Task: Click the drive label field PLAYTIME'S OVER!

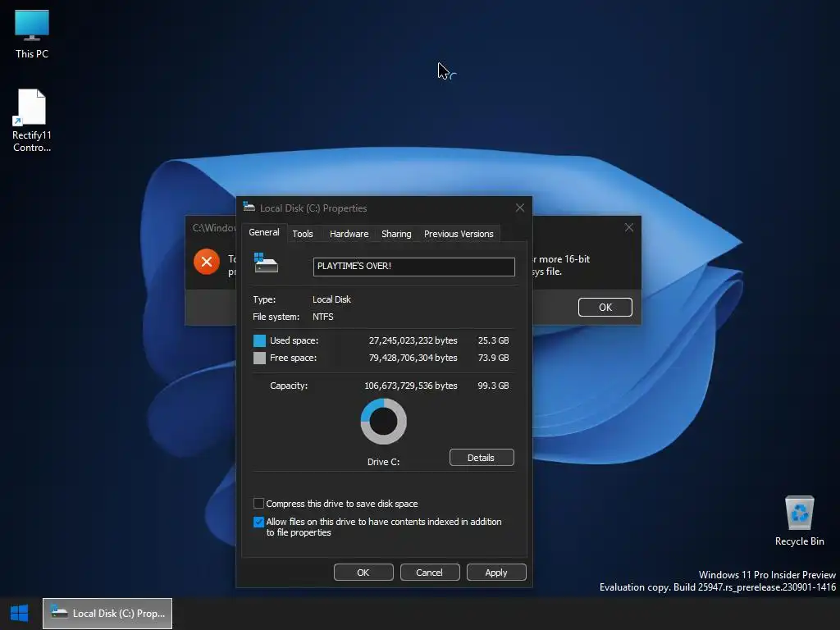Action: (413, 267)
